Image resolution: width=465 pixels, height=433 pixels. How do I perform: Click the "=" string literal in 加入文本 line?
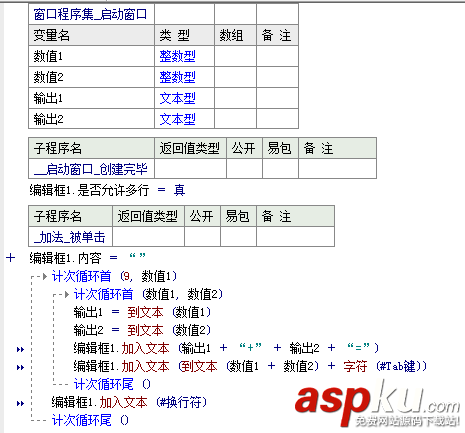coord(358,348)
